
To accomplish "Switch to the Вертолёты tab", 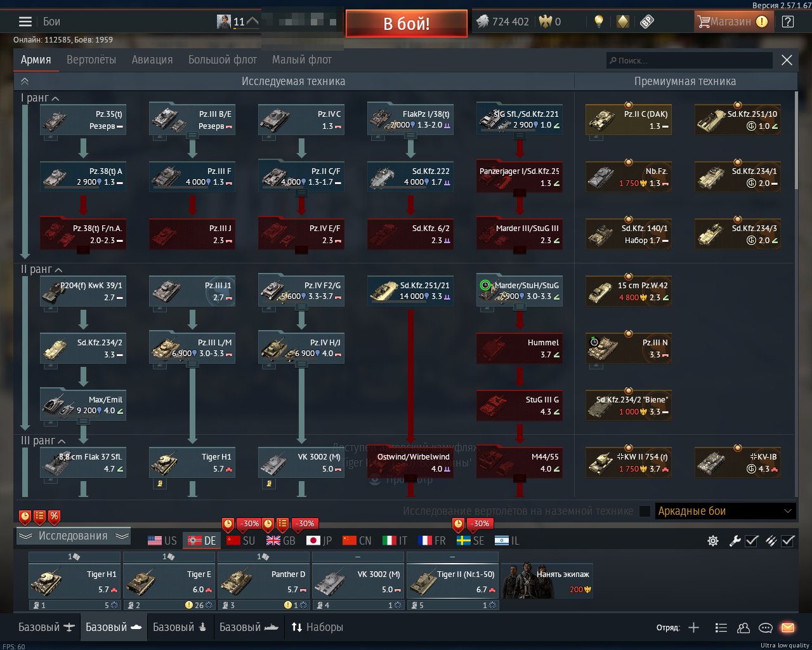I will [91, 60].
